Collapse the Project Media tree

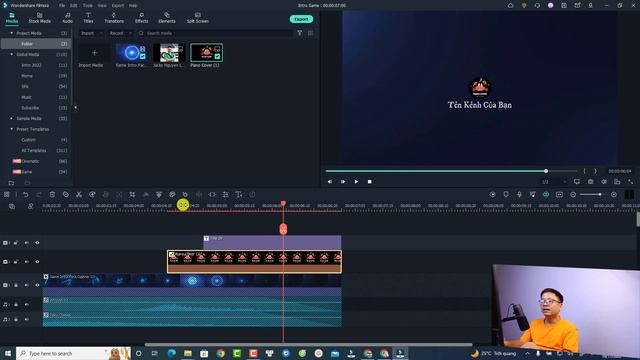click(11, 33)
